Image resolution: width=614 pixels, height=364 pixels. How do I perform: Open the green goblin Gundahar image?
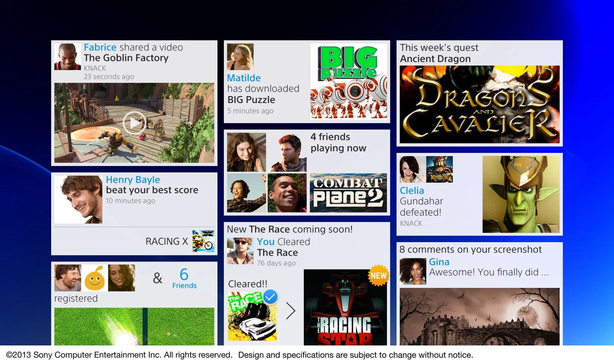click(x=521, y=194)
